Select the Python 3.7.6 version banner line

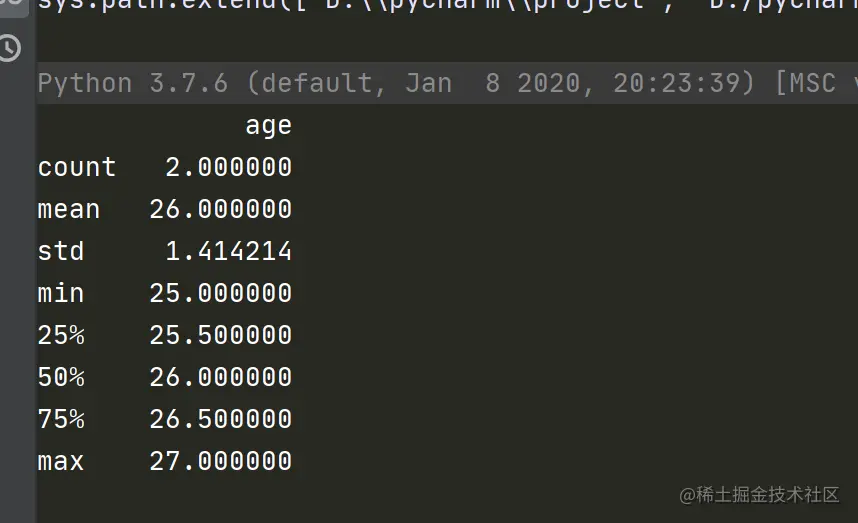[447, 83]
